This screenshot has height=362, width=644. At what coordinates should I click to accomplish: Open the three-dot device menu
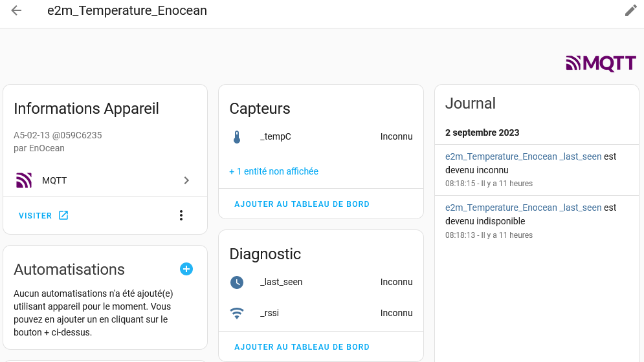181,215
